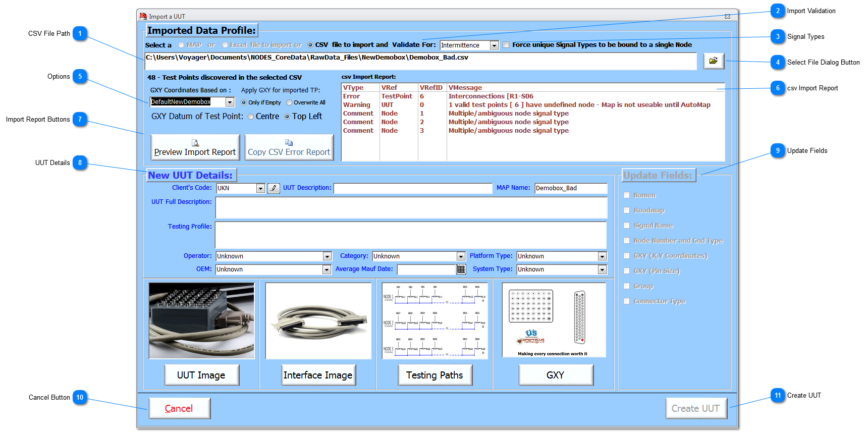Click the GXY button

click(x=556, y=375)
